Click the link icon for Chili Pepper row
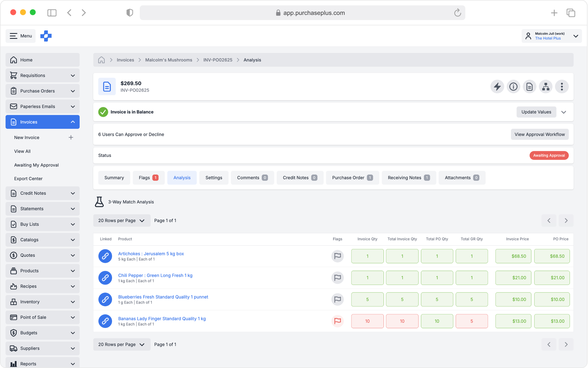Image resolution: width=588 pixels, height=368 pixels. coord(105,278)
